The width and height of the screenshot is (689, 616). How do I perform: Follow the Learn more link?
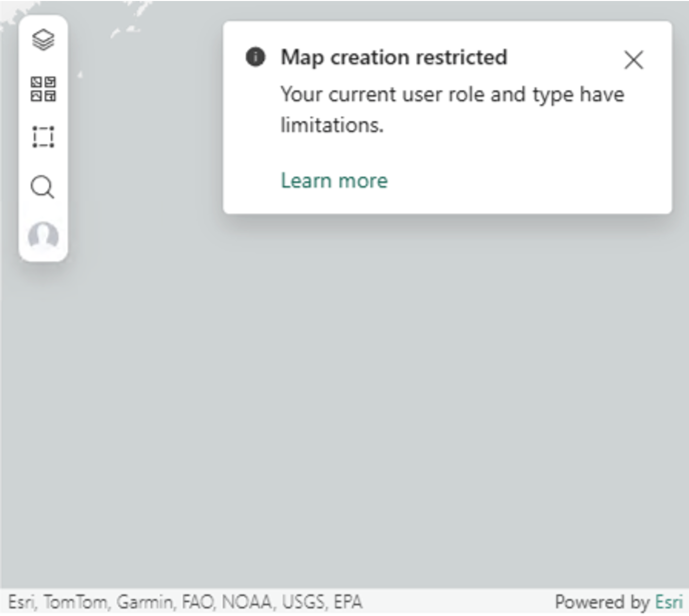coord(334,181)
